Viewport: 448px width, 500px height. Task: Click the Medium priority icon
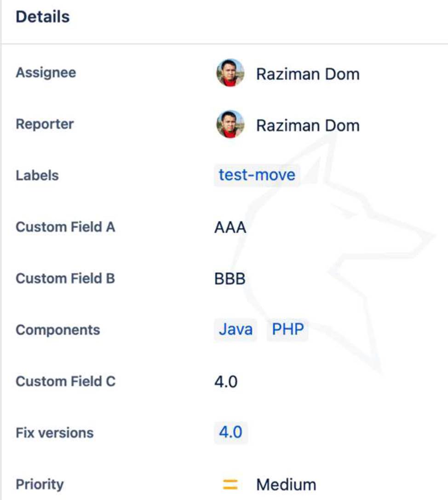click(x=230, y=484)
